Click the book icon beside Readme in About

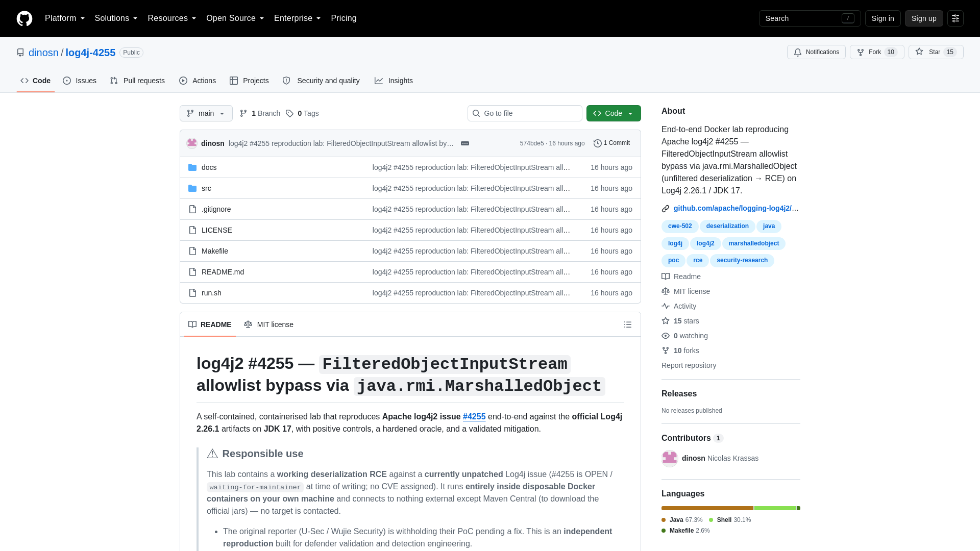click(x=666, y=277)
